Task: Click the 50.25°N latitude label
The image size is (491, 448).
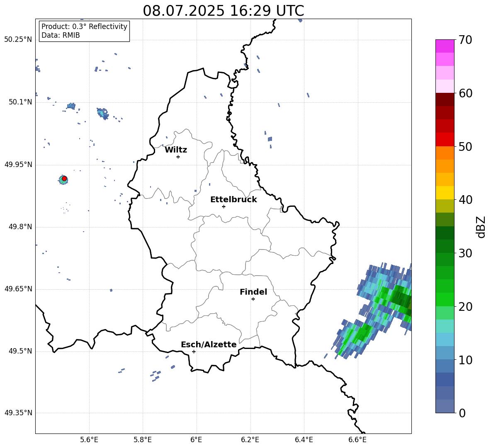Action: pos(18,40)
